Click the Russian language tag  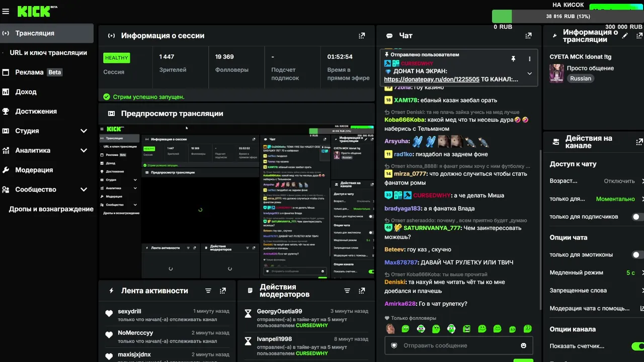point(581,78)
